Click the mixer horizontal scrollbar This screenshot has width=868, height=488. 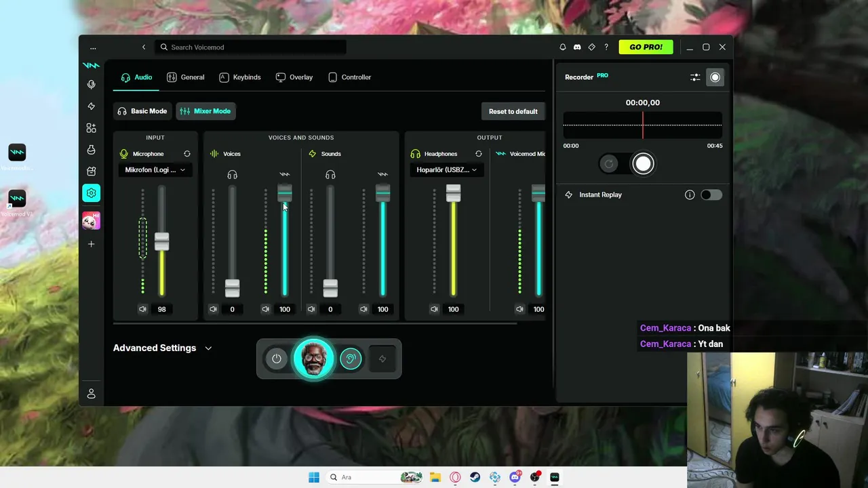315,324
